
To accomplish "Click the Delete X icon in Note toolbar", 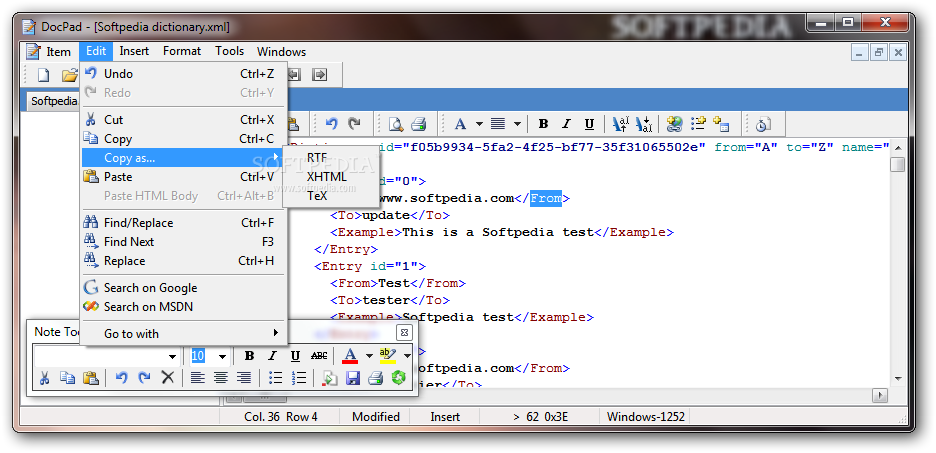I will (x=168, y=377).
